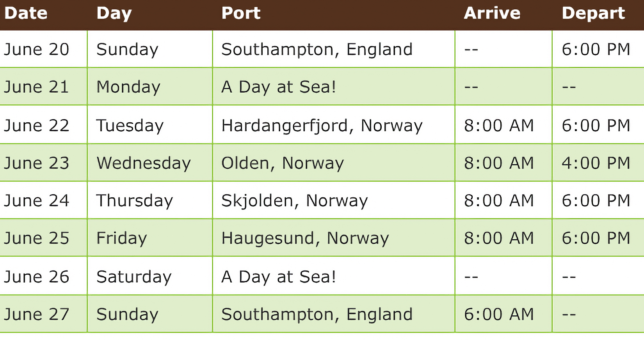The height and width of the screenshot is (340, 644).
Task: Click the Saturday day cell
Action: (134, 277)
